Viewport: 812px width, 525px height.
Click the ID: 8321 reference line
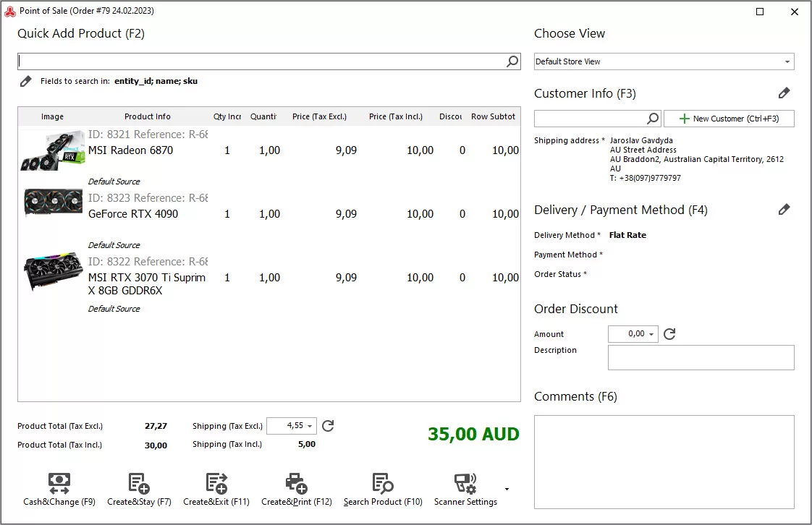pyautogui.click(x=148, y=134)
